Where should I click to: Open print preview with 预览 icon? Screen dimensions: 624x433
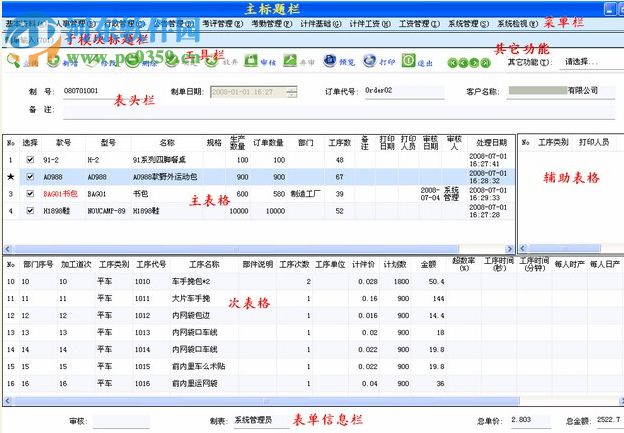click(330, 61)
